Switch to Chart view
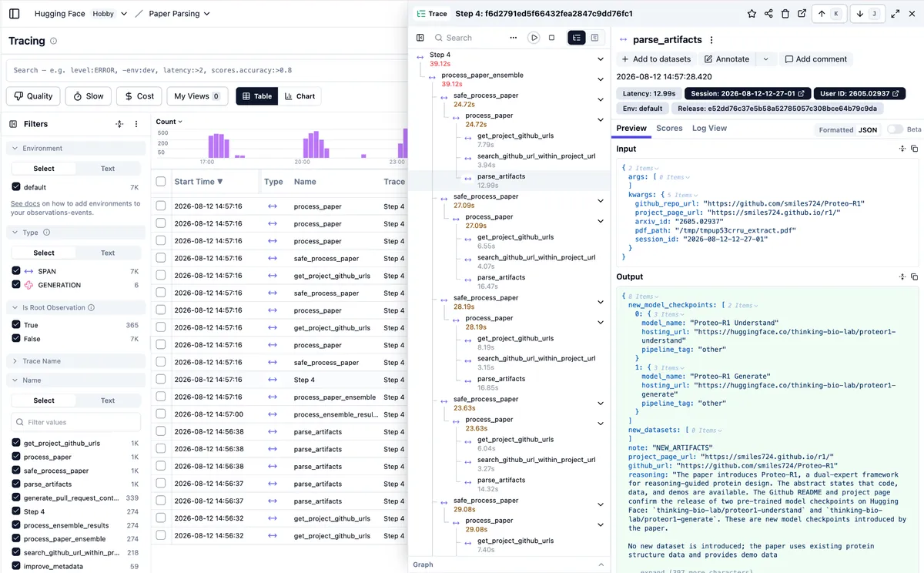Viewport: 924px width, 573px height. pyautogui.click(x=300, y=96)
